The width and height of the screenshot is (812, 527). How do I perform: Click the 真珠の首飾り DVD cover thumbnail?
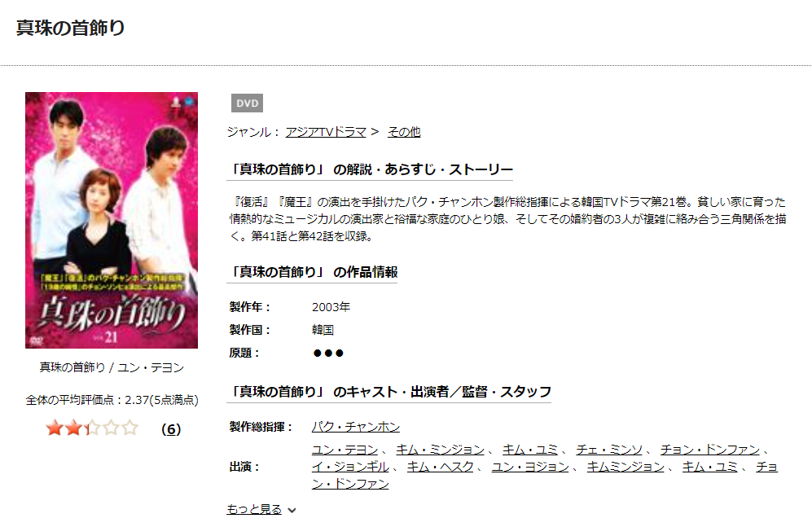112,220
